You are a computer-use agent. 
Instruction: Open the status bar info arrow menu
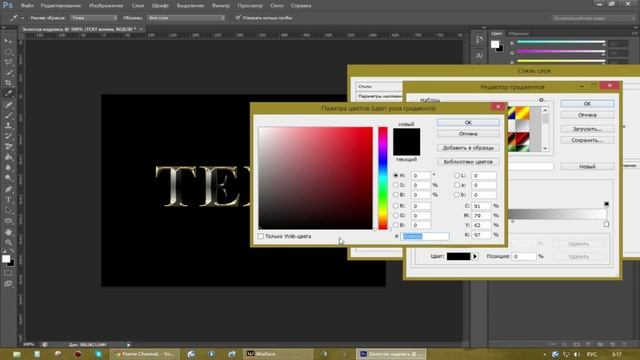point(128,344)
